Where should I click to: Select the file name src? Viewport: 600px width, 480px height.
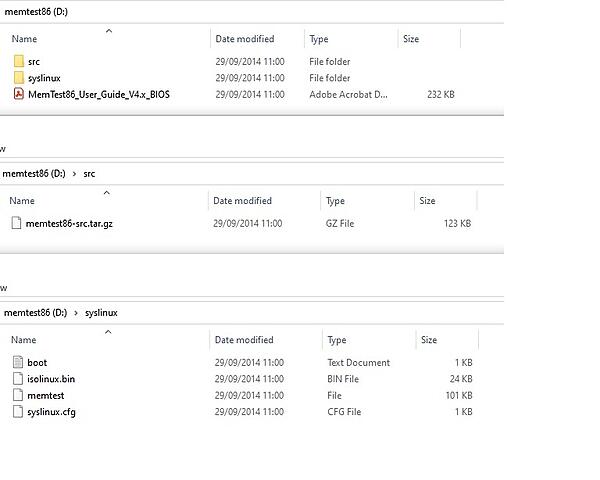click(34, 62)
